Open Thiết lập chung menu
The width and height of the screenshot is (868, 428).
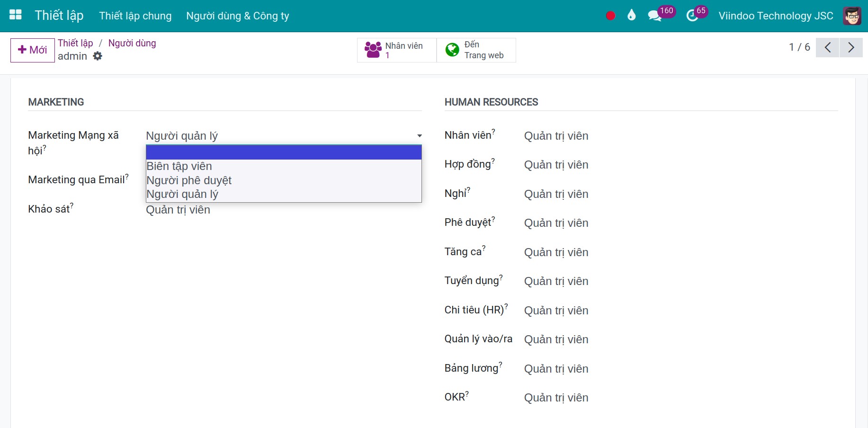pos(135,16)
